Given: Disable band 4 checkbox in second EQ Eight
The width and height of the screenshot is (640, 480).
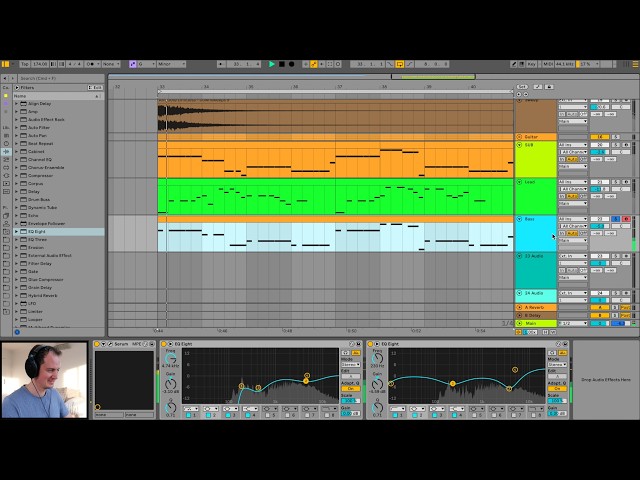Looking at the screenshot, I should [x=454, y=415].
